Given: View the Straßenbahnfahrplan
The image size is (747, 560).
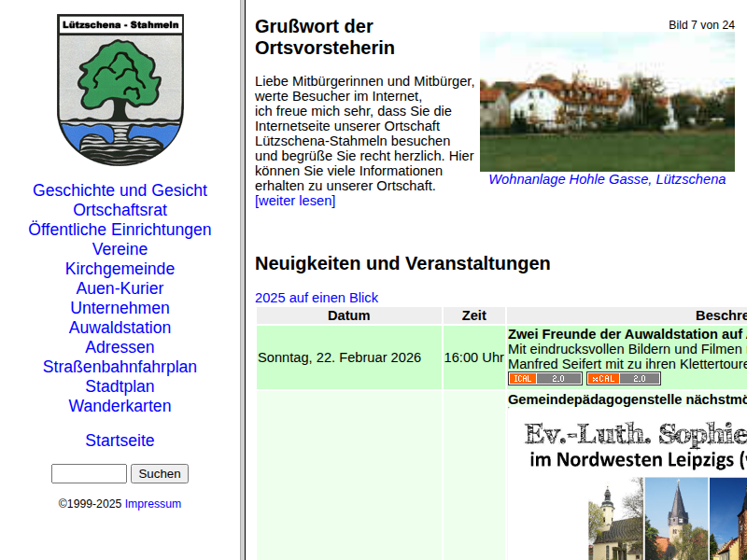Looking at the screenshot, I should (x=120, y=367).
